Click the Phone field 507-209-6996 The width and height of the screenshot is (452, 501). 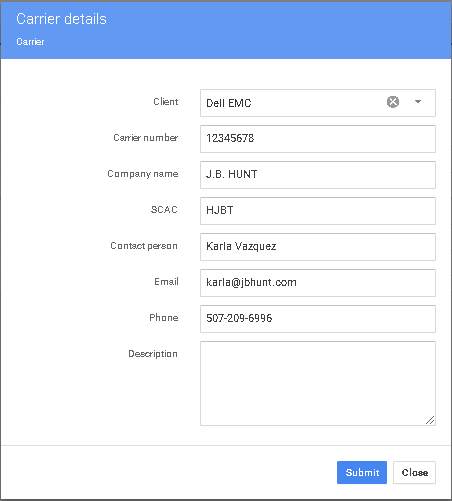[318, 319]
